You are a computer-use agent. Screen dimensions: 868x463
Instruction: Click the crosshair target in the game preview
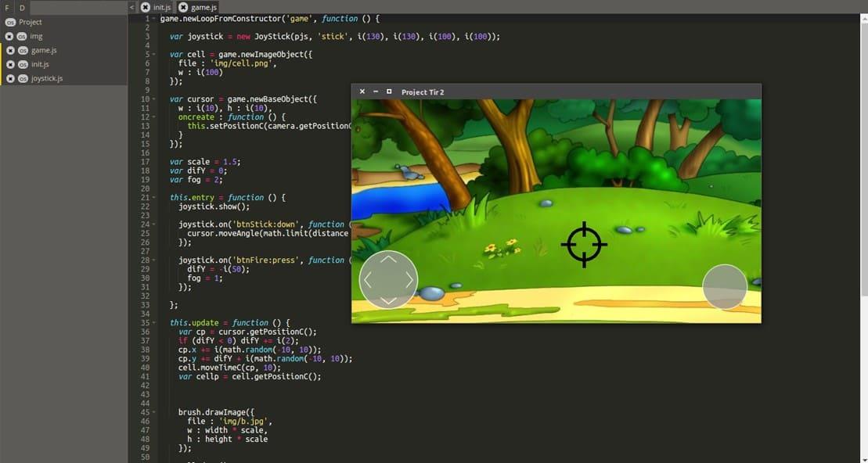coord(584,245)
